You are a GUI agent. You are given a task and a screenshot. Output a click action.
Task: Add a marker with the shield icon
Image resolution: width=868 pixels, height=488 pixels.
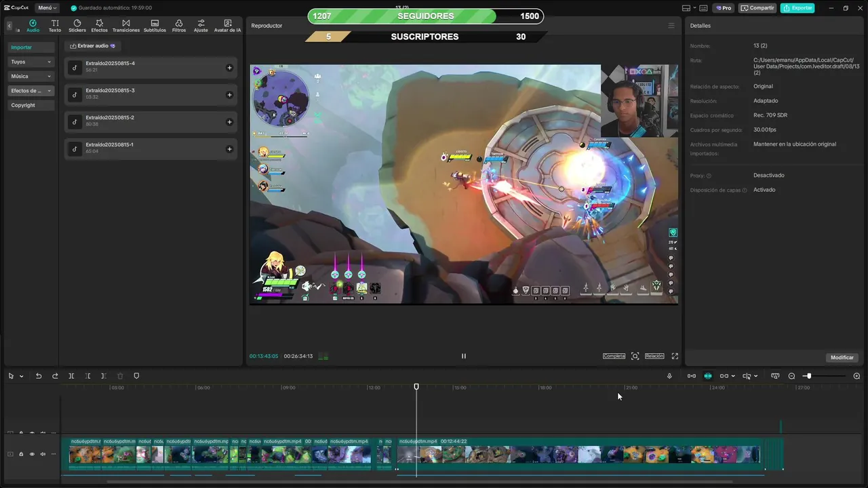coord(136,376)
